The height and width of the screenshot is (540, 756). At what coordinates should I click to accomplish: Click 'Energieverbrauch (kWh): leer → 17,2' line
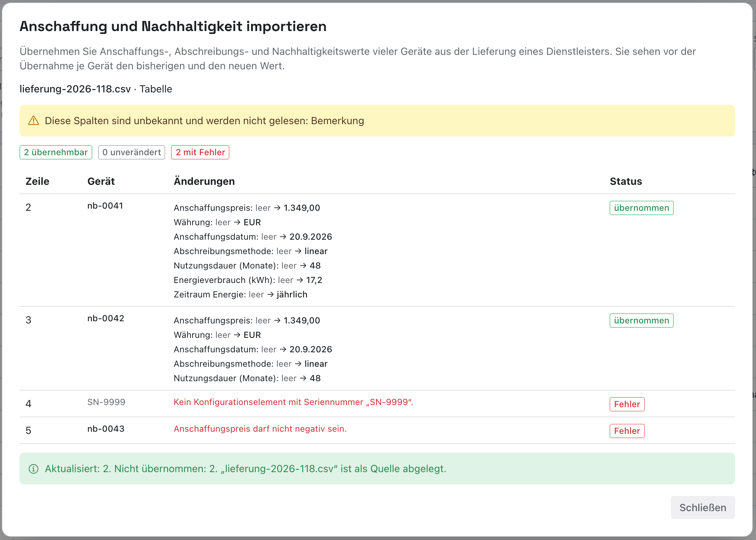click(248, 280)
